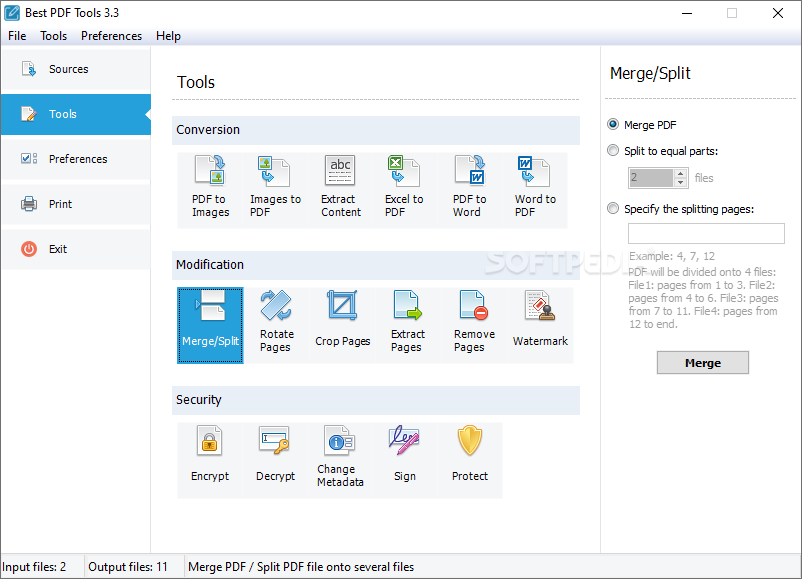Minimize the Best PDF Tools window

(687, 13)
